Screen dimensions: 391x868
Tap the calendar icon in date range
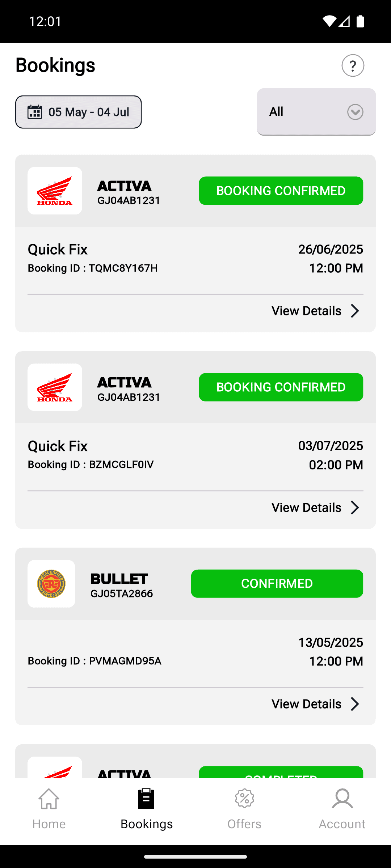click(x=35, y=112)
